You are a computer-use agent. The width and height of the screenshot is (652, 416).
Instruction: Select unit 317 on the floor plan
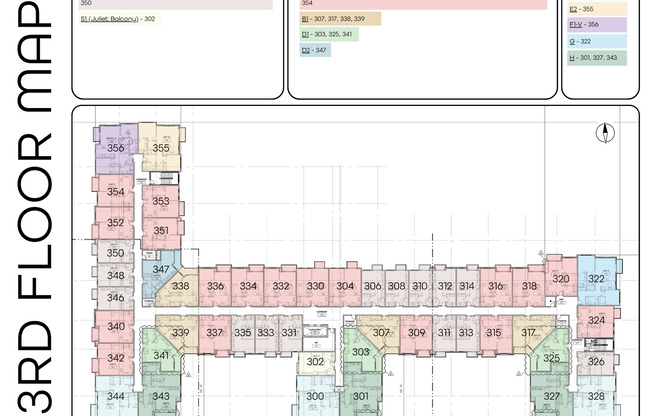[529, 333]
